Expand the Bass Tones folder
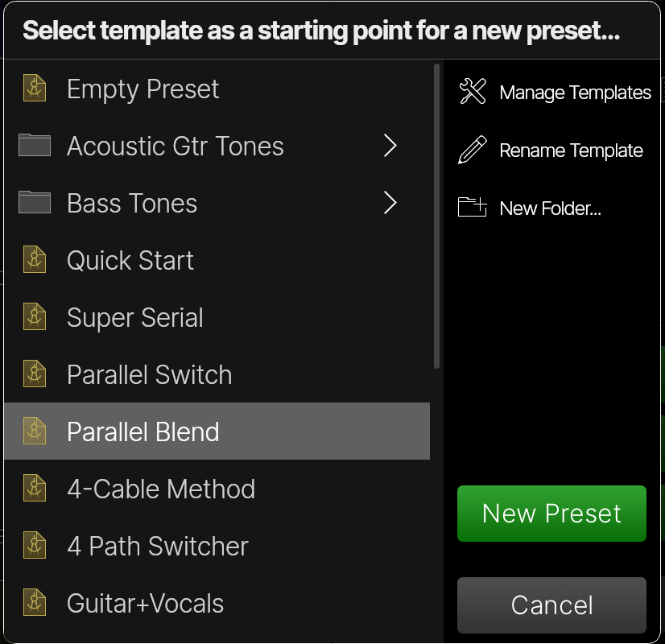Screen dimensions: 665x644 (x=390, y=203)
